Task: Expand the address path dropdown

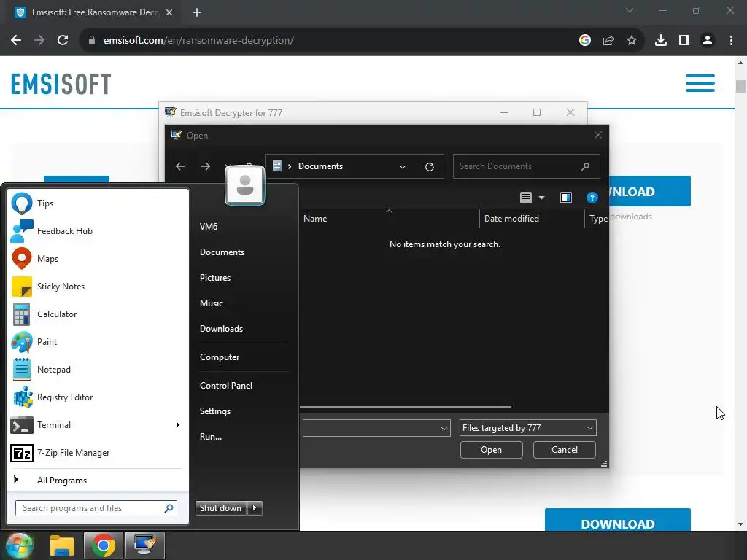Action: click(403, 167)
